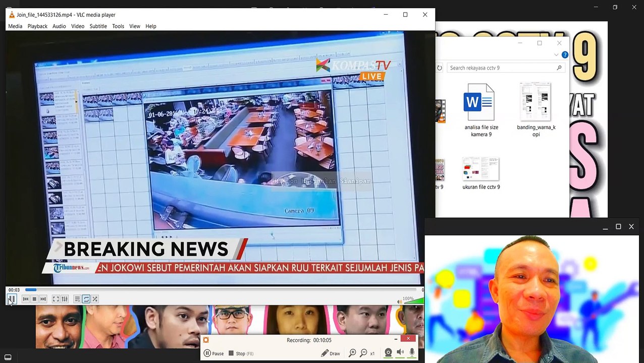Toggle system sound in recorder toolbar
The image size is (644, 363).
click(x=400, y=352)
